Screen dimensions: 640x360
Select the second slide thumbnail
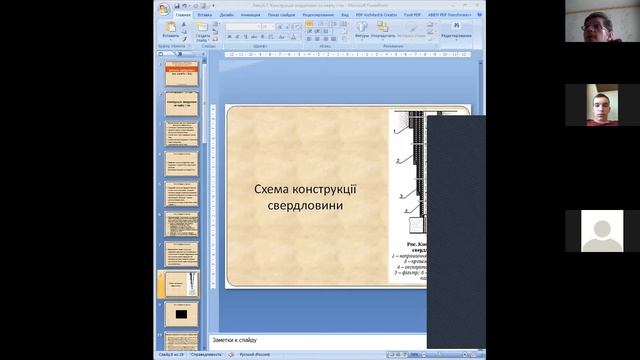[x=181, y=104]
